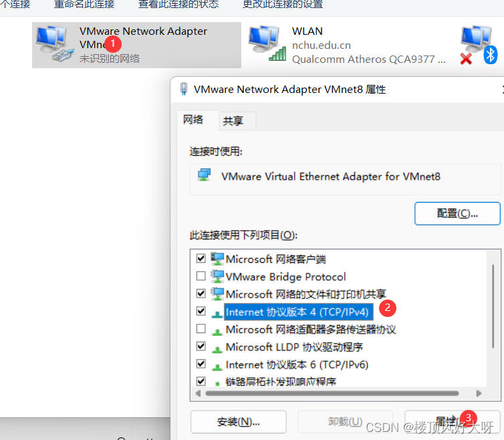Image resolution: width=504 pixels, height=440 pixels.
Task: Click the vertical scrollbar in items list
Action: [493, 306]
